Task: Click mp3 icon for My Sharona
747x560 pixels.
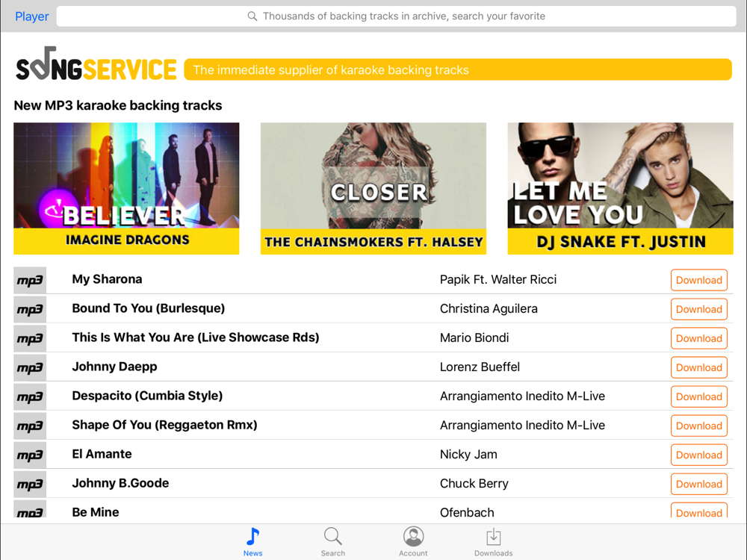Action: (x=30, y=280)
